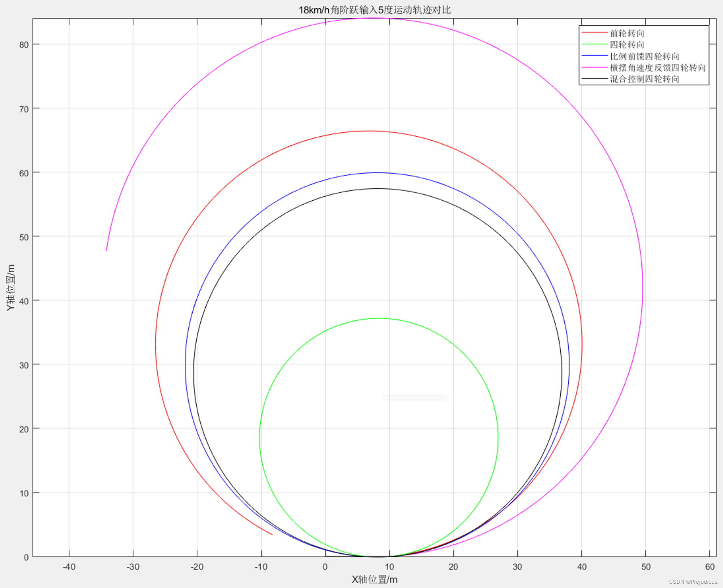Click the plot title '18km/h角阶跃输入5度运动轨迹对比'
The image size is (723, 588).
click(375, 10)
